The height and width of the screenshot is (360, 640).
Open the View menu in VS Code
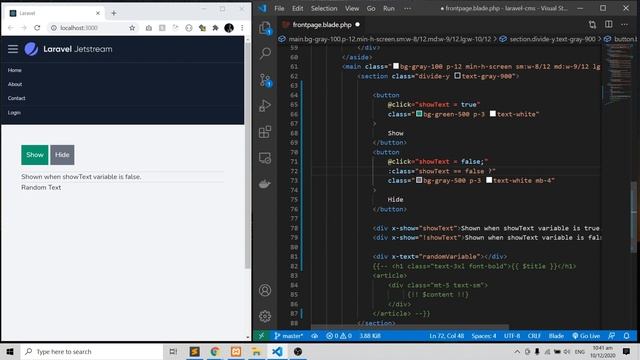pyautogui.click(x=352, y=8)
